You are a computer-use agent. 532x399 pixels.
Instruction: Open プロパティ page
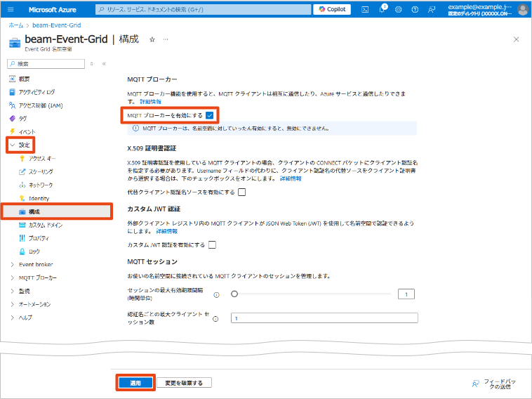point(39,238)
